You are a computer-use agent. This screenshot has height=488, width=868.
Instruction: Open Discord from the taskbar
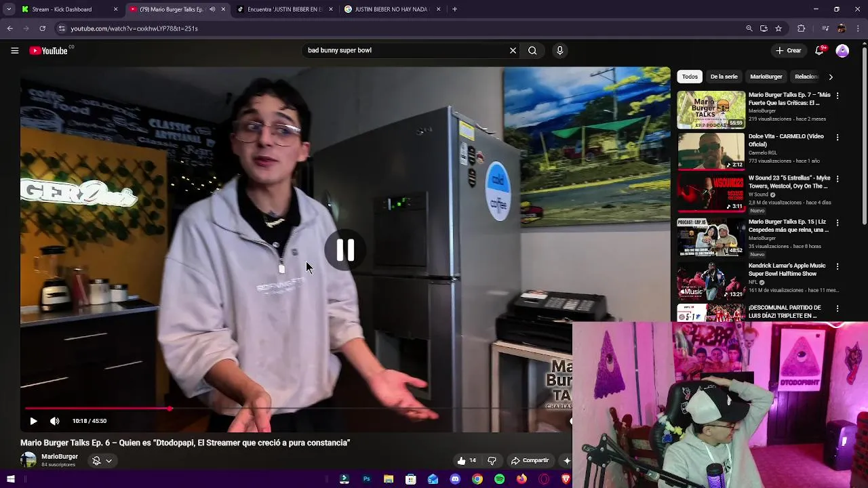pyautogui.click(x=455, y=479)
